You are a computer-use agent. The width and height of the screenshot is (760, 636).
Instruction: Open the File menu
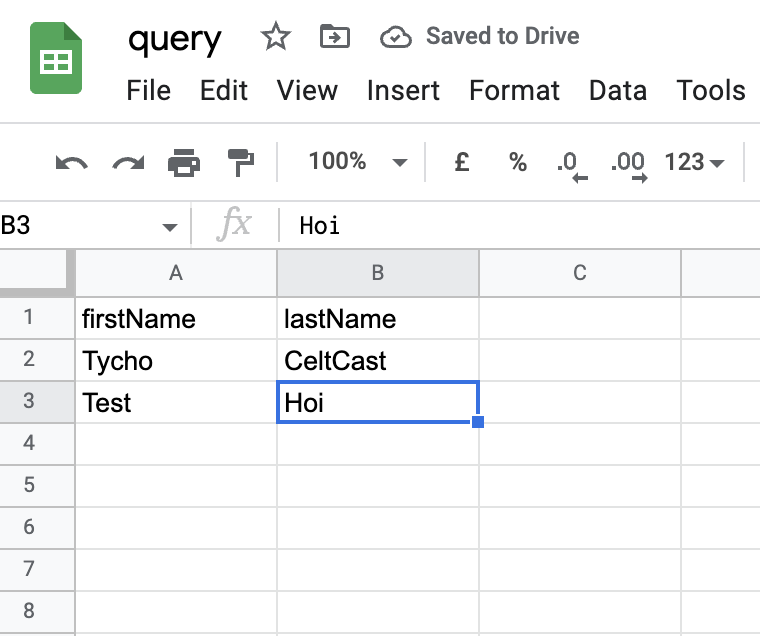pos(149,91)
